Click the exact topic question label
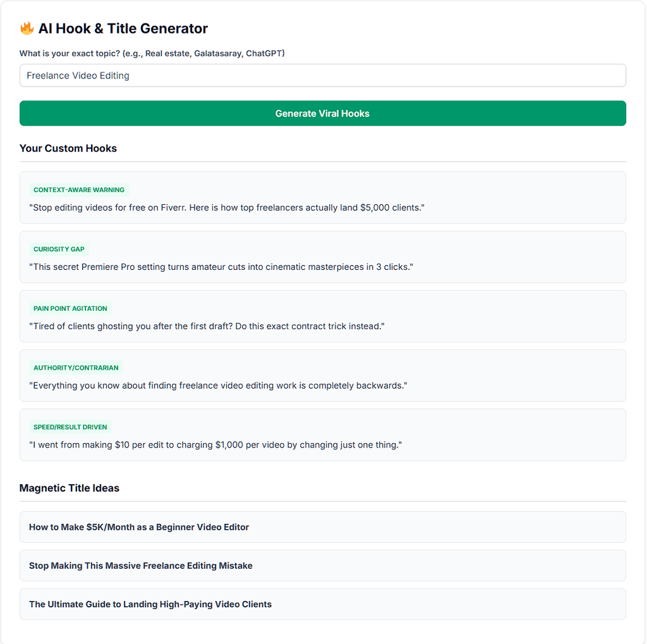The width and height of the screenshot is (647, 644). 152,53
